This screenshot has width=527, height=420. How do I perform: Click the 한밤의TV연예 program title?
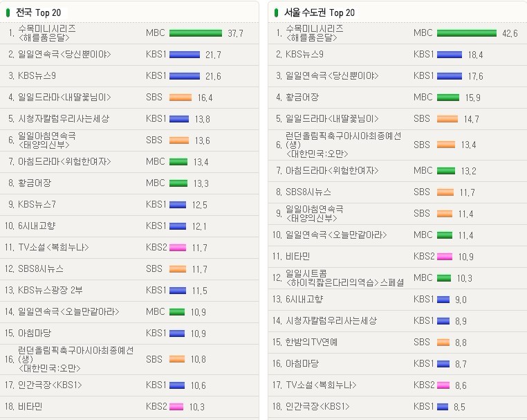click(x=311, y=343)
